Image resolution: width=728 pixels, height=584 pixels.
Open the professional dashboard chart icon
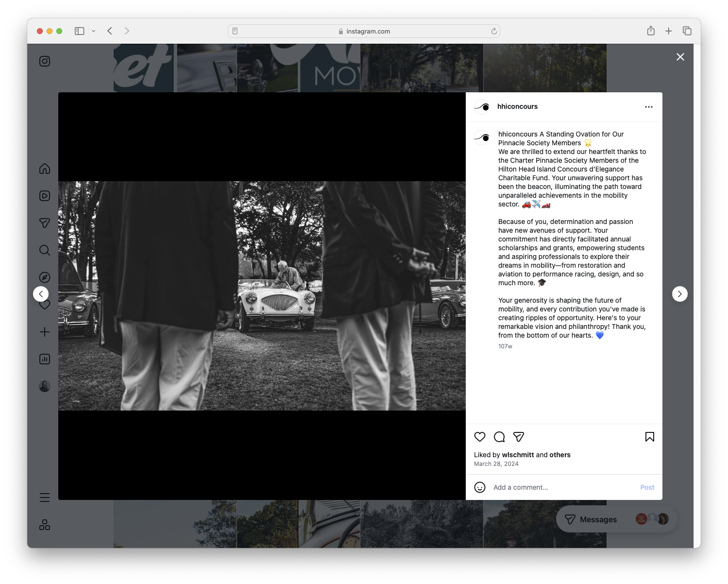pyautogui.click(x=44, y=359)
